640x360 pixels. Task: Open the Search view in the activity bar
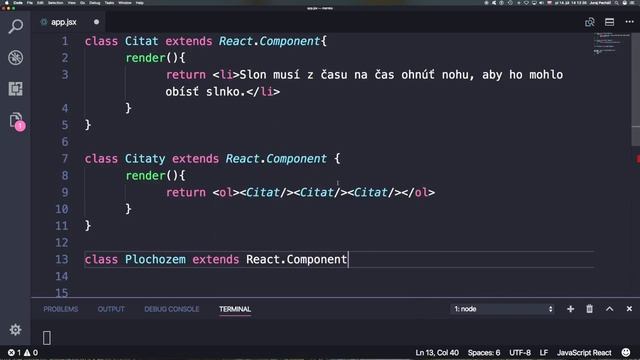[16, 27]
